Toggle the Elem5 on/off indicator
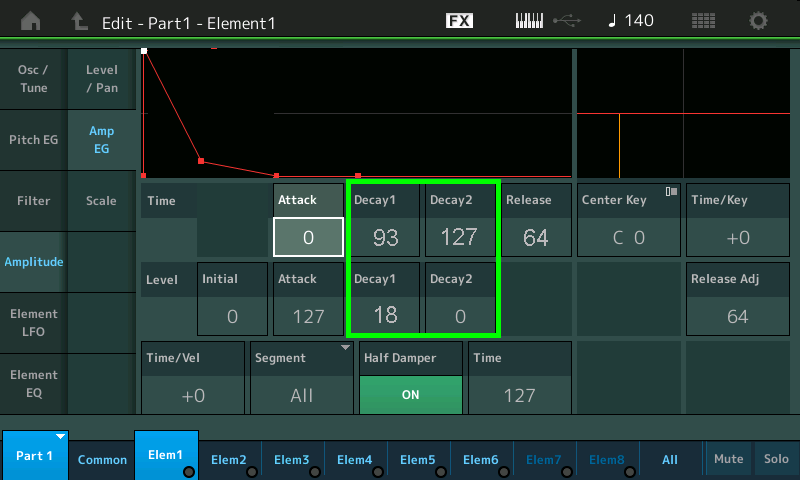 pos(441,472)
